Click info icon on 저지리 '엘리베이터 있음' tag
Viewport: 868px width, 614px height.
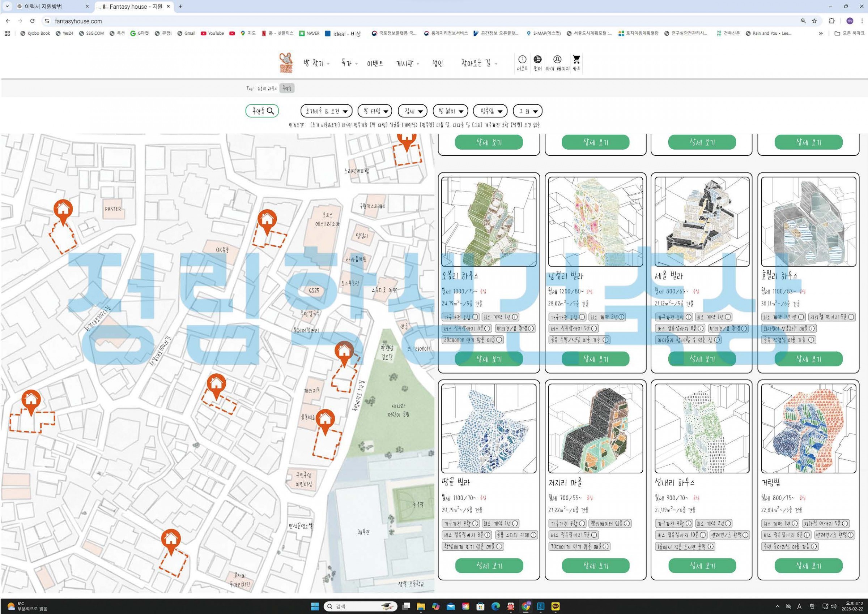627,524
